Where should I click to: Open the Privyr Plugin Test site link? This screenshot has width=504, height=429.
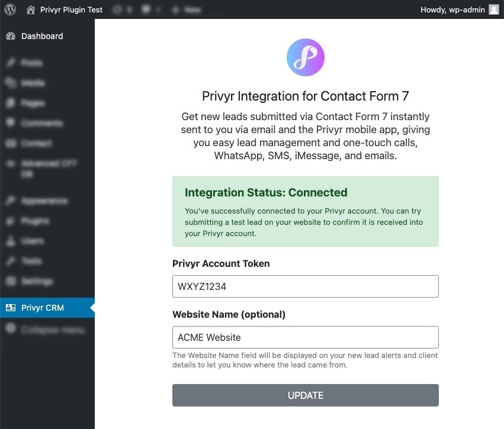[x=71, y=9]
